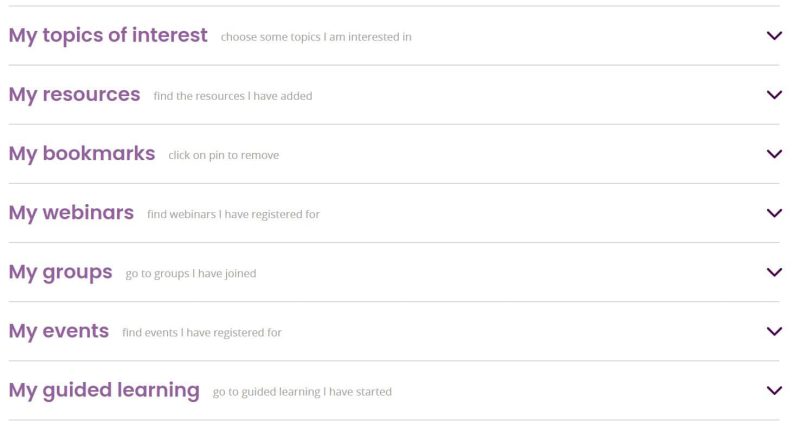Screen dimensions: 800x427
Task: Open My guided learning chevron
Action: (773, 390)
